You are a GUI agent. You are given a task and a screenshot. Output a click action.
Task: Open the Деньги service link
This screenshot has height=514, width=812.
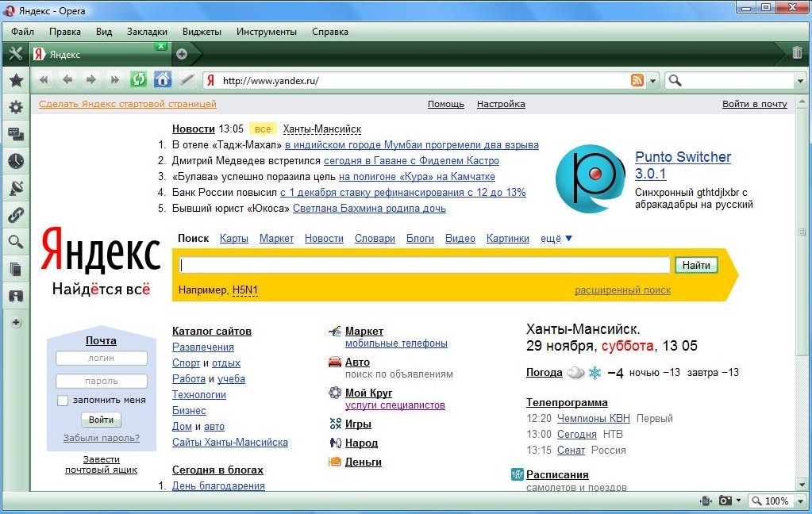(x=363, y=462)
